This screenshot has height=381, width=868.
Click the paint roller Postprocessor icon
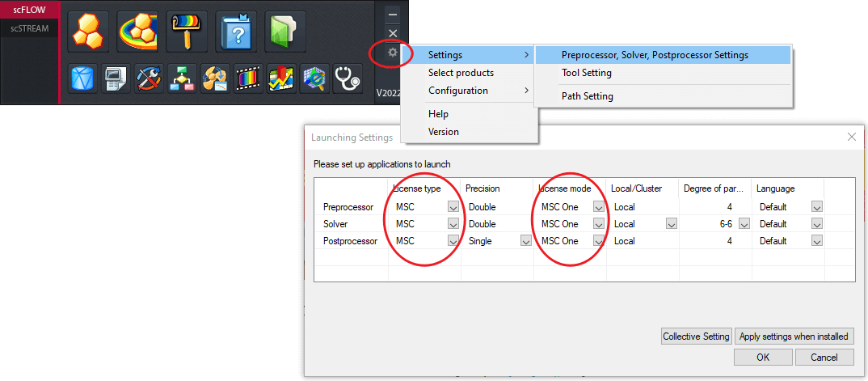pos(187,31)
